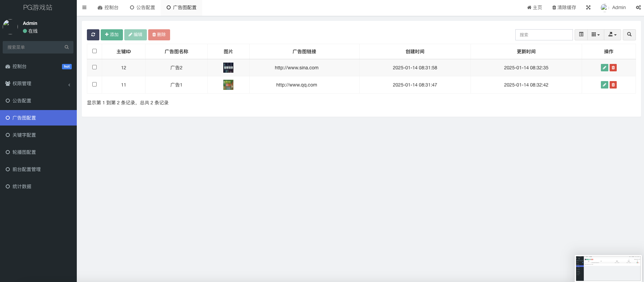Open settings via top-right gears icon
Image resolution: width=644 pixels, height=282 pixels.
click(x=638, y=7)
